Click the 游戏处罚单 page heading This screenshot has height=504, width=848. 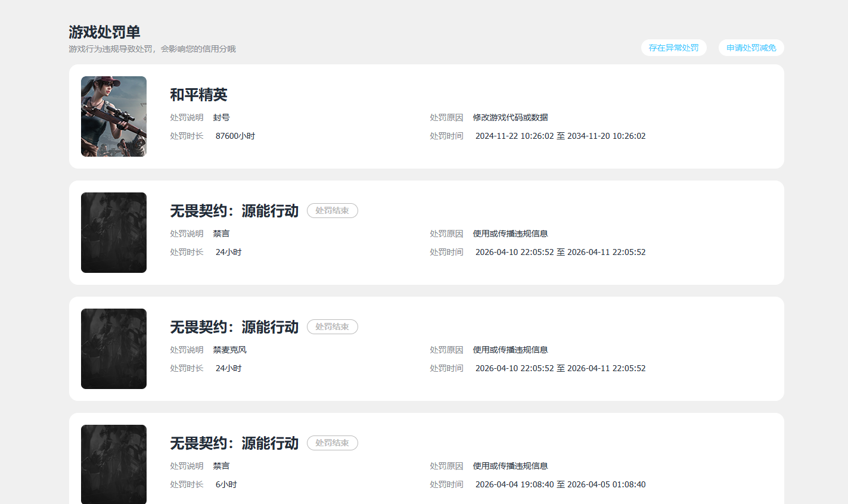(104, 32)
